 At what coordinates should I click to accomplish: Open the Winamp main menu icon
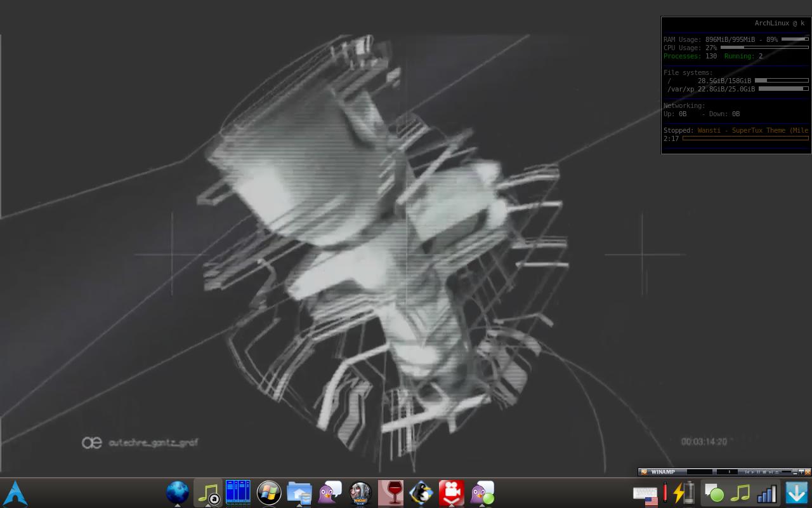coord(645,472)
